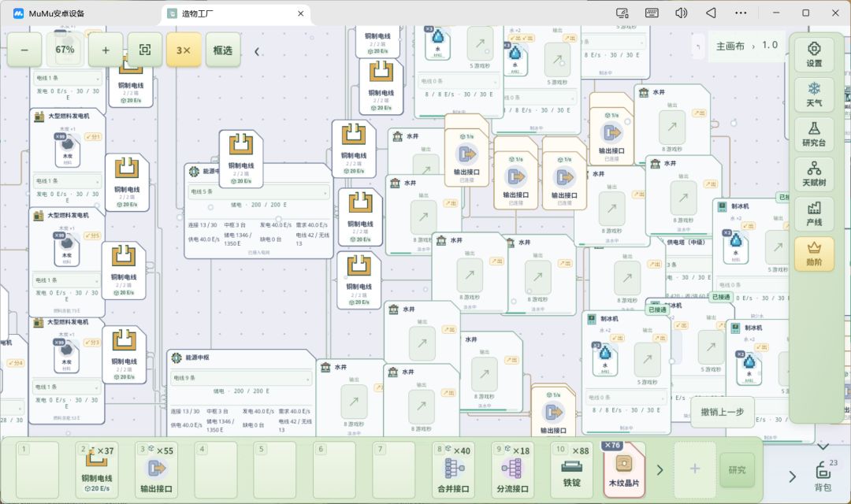The width and height of the screenshot is (851, 504).
Task: Switch to the 造物工厂 tab
Action: (x=236, y=13)
